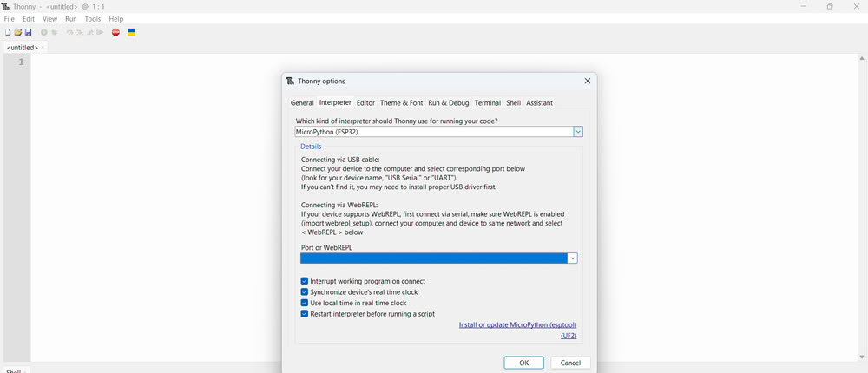Disable Restart interpreter before running a script
The width and height of the screenshot is (868, 373).
(x=305, y=314)
